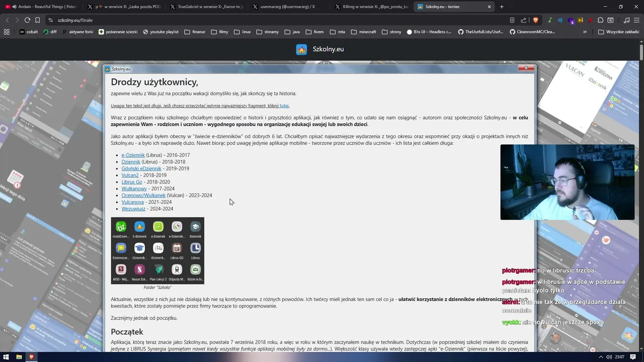Image resolution: width=644 pixels, height=362 pixels.
Task: Click the Folder "Szkoła" apps screenshot
Action: (157, 250)
